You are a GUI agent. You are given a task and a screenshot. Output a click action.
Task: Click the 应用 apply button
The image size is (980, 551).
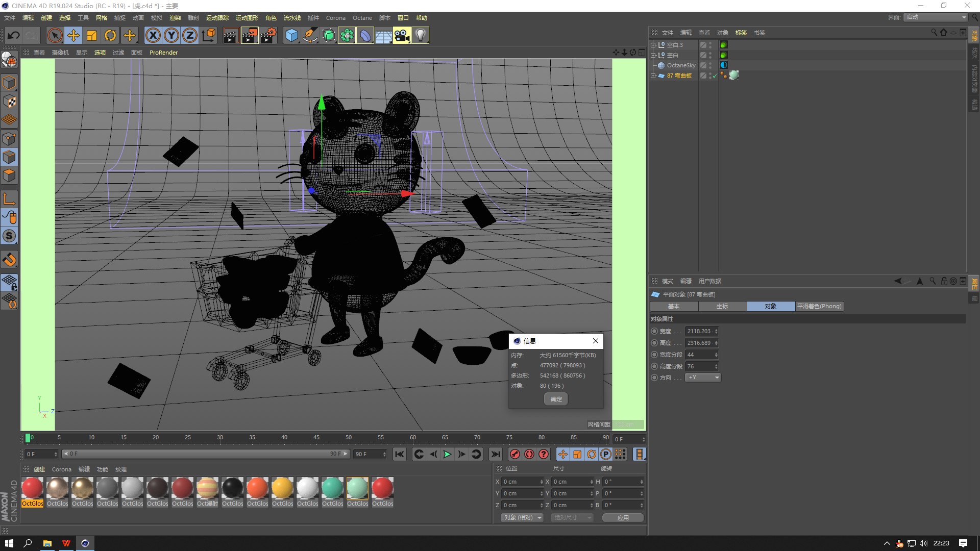tap(623, 517)
